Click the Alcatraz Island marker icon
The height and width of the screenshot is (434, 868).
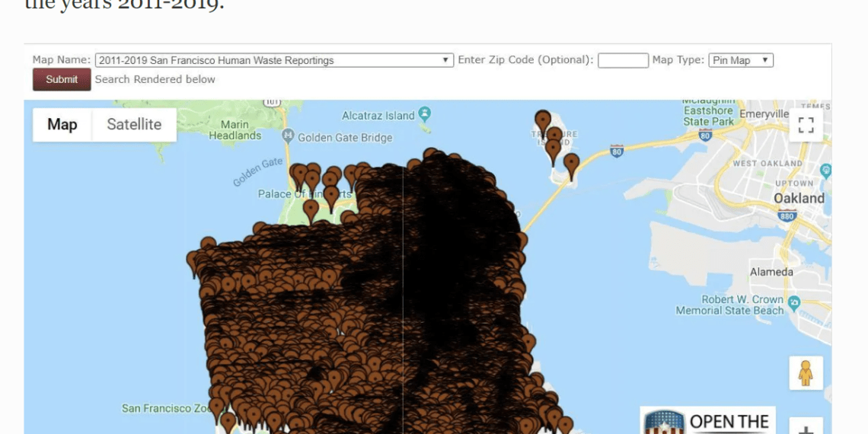tap(425, 114)
